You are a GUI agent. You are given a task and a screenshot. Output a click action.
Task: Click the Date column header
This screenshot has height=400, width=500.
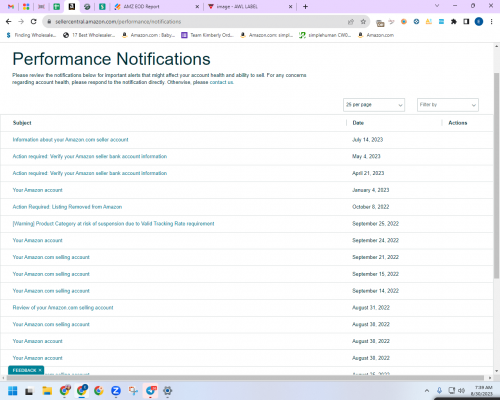[358, 123]
